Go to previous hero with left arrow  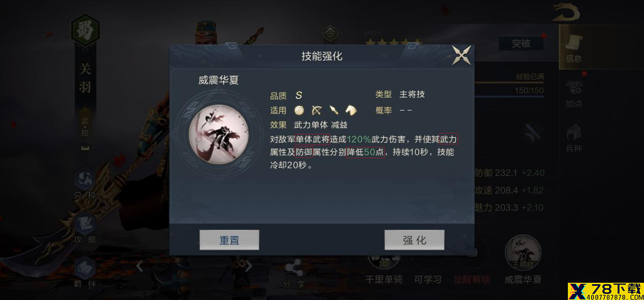tap(140, 266)
